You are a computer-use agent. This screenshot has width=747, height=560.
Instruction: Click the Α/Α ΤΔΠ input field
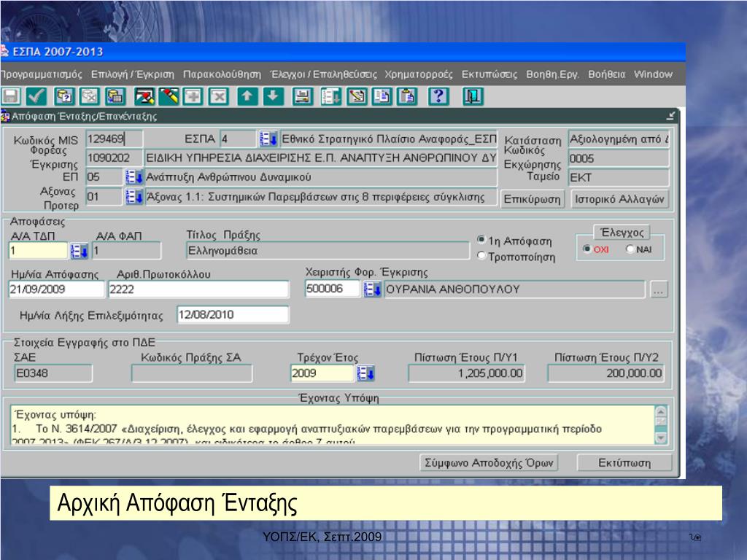[x=38, y=251]
